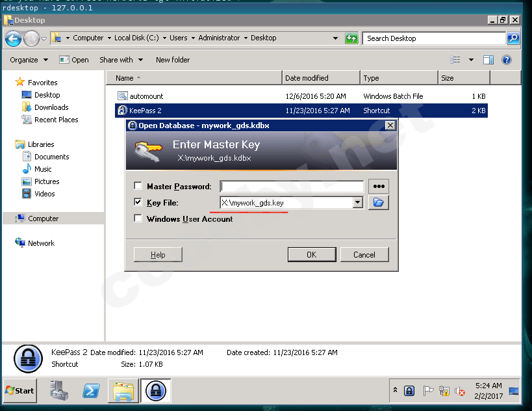The height and width of the screenshot is (411, 532).
Task: Select the Music library
Action: [x=43, y=169]
